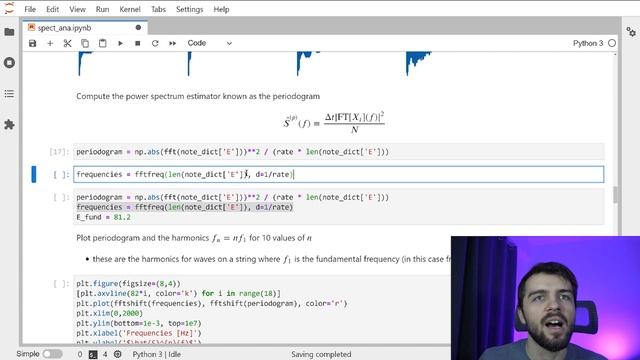Open the File menu
Screen dimensions: 640x360
[30, 9]
